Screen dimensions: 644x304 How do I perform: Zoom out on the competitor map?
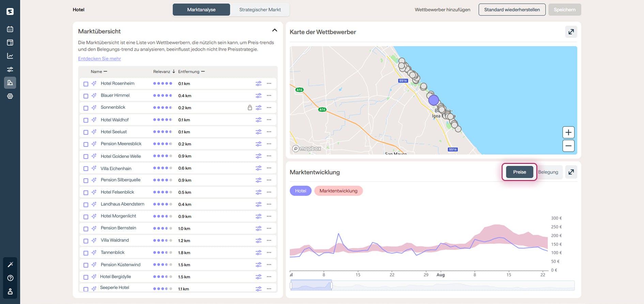click(x=568, y=146)
